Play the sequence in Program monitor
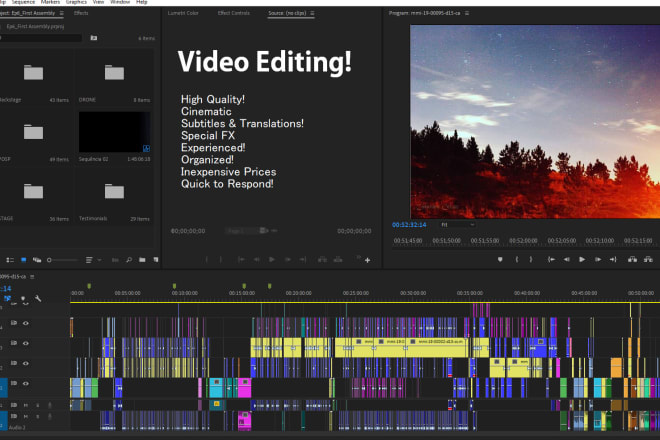660x440 pixels. coord(582,259)
